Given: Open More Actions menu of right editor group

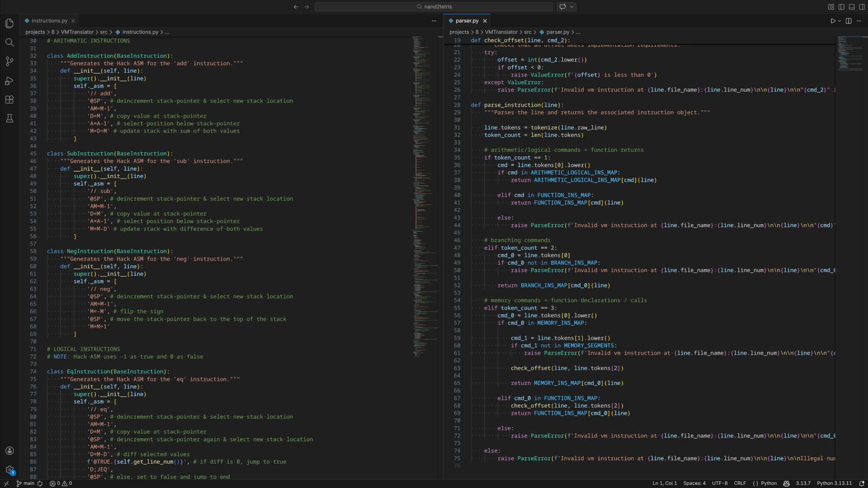Looking at the screenshot, I should tap(859, 21).
